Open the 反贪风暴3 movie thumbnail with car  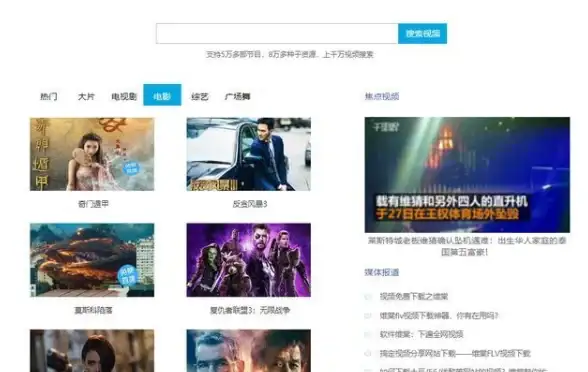pos(249,154)
